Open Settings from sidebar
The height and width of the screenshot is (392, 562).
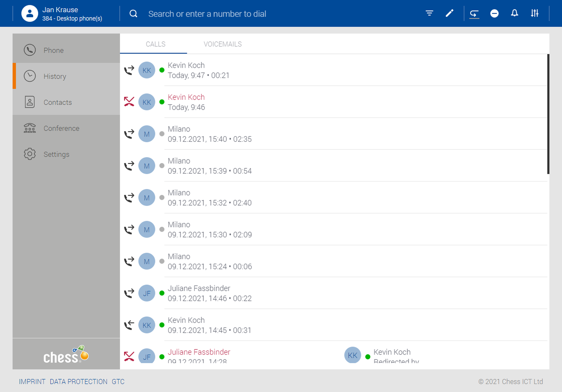coord(56,154)
